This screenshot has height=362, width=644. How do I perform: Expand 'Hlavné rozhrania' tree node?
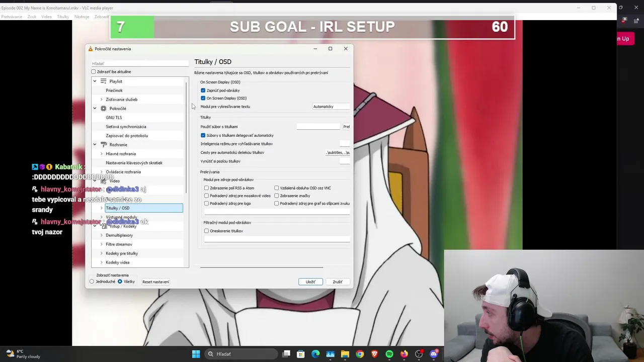[102, 154]
